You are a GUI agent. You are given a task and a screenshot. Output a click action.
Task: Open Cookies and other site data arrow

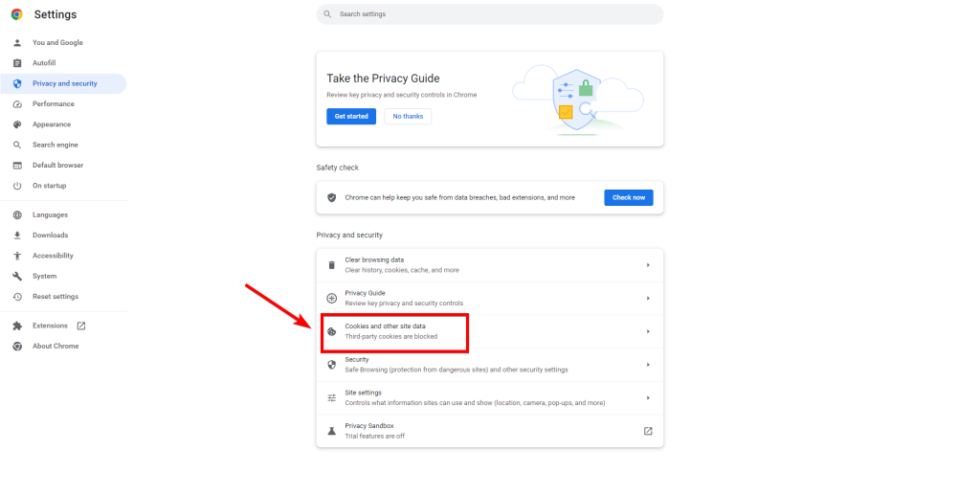coord(648,331)
